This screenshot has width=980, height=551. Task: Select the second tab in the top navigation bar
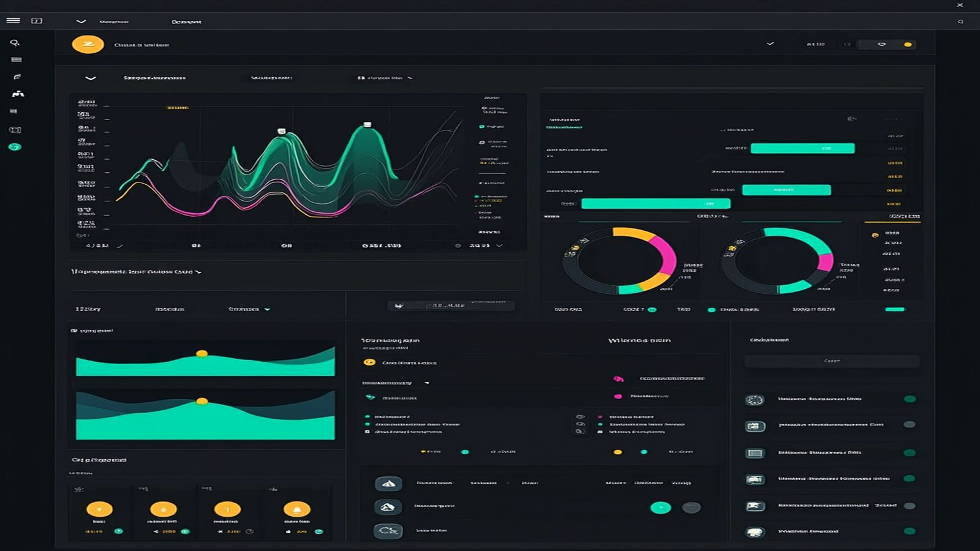(186, 21)
